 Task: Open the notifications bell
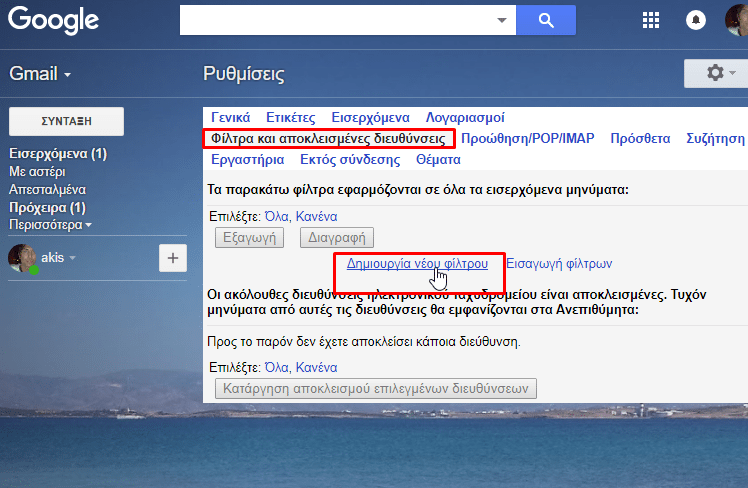(696, 20)
